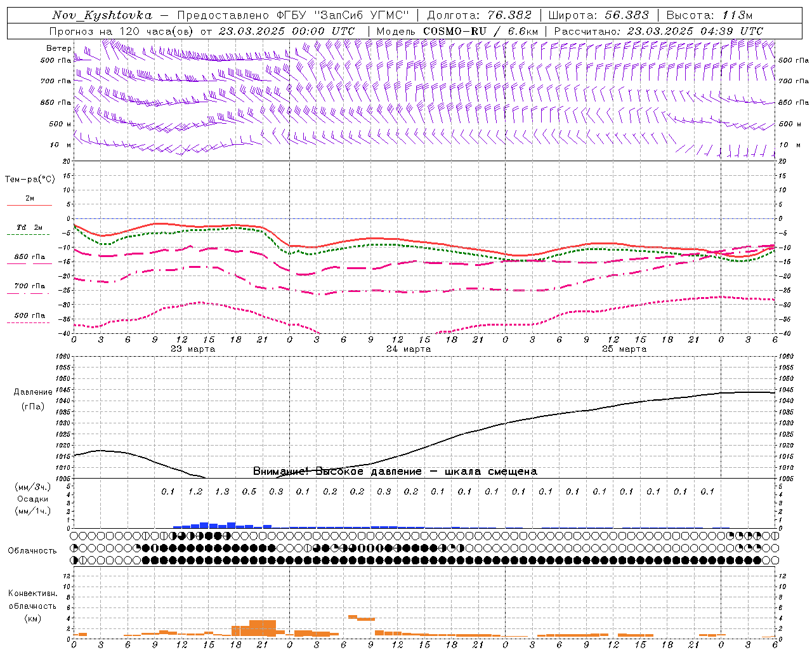
Task: Click the Nov_Kyshtovka station title
Action: coord(102,15)
